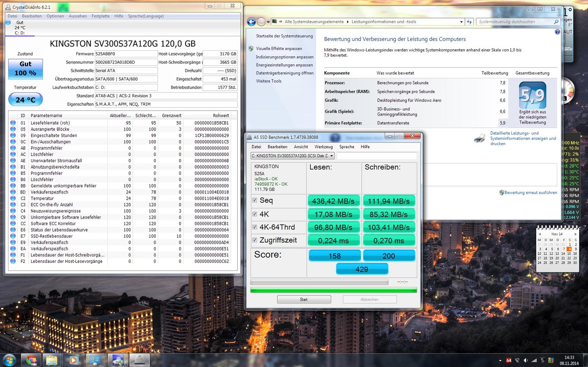This screenshot has height=367, width=588.
Task: Click the Seq read result 436,42 MB/s
Action: pyautogui.click(x=333, y=201)
